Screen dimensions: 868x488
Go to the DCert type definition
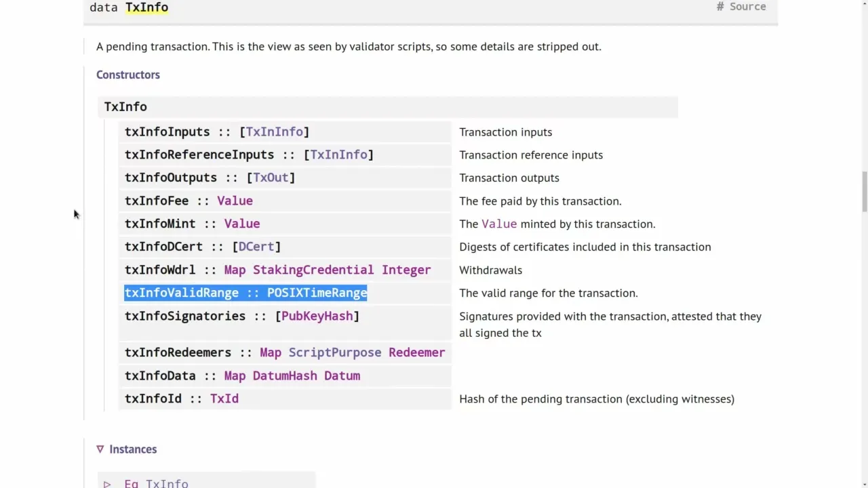point(256,247)
